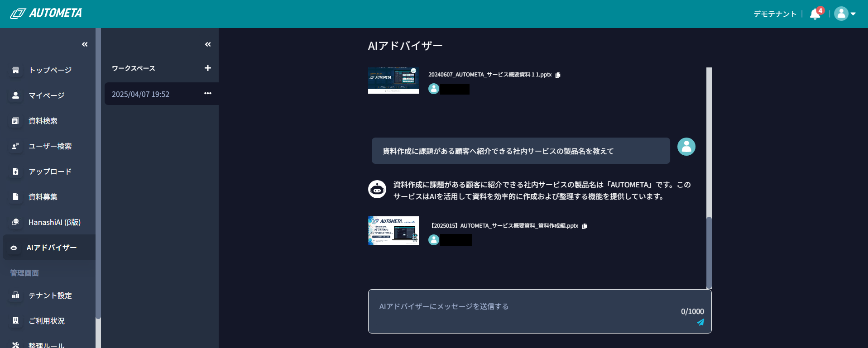868x348 pixels.
Task: Click file name 20240607_AUTOMETA_サービス概要資料 1 1.pptx
Action: pyautogui.click(x=490, y=75)
